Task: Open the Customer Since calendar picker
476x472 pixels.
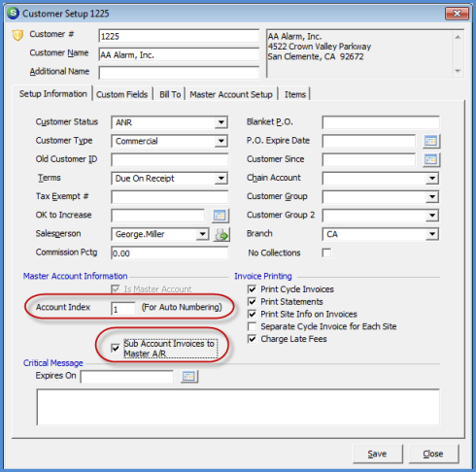Action: [431, 159]
